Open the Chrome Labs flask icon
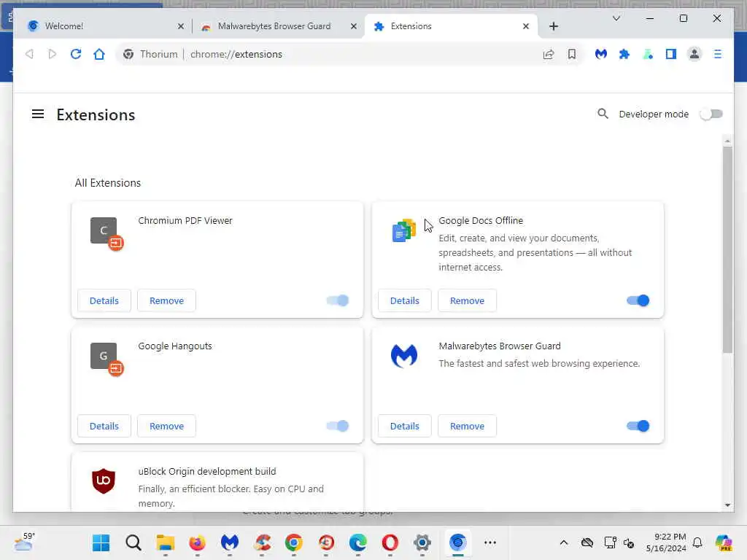Viewport: 747px width, 560px height. coord(648,54)
